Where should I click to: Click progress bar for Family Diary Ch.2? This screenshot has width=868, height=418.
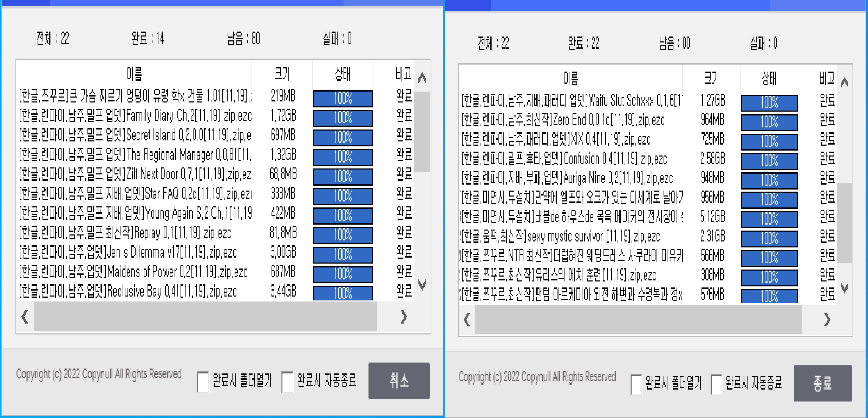click(x=342, y=118)
